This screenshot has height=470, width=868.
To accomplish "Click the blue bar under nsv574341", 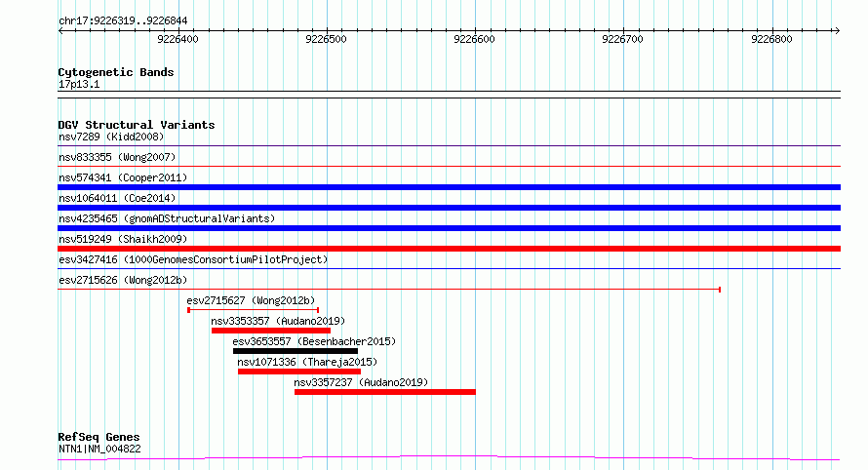I will pyautogui.click(x=449, y=187).
